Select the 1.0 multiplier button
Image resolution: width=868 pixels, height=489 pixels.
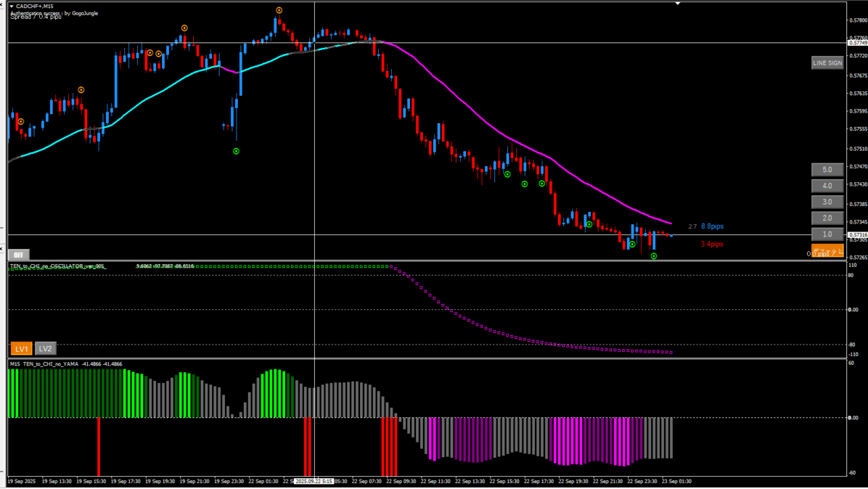(827, 234)
